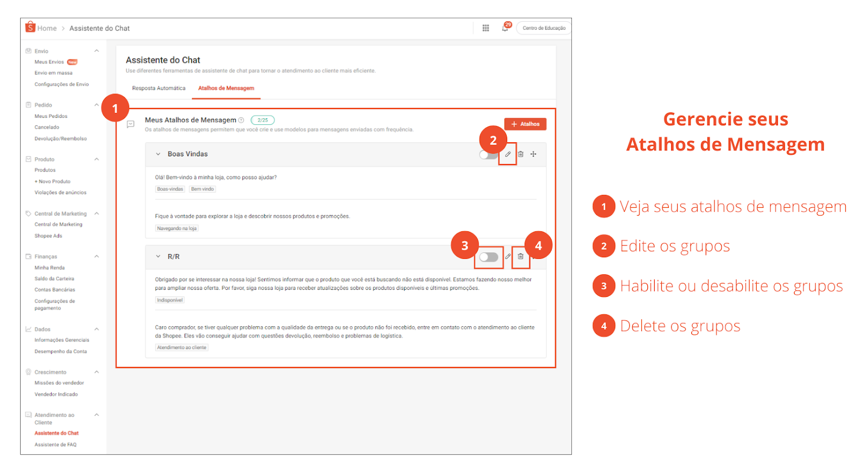Open the apps grid menu icon
The height and width of the screenshot is (475, 868).
coord(486,28)
